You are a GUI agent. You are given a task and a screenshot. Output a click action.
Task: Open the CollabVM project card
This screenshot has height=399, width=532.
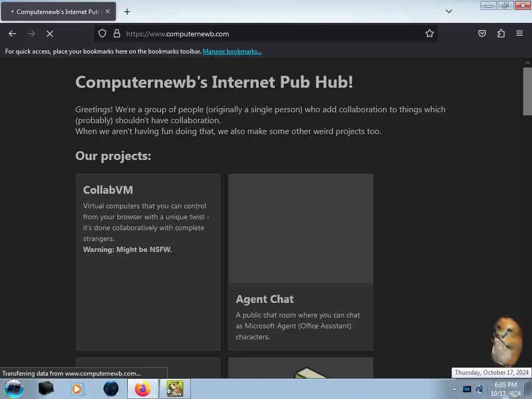tap(148, 262)
